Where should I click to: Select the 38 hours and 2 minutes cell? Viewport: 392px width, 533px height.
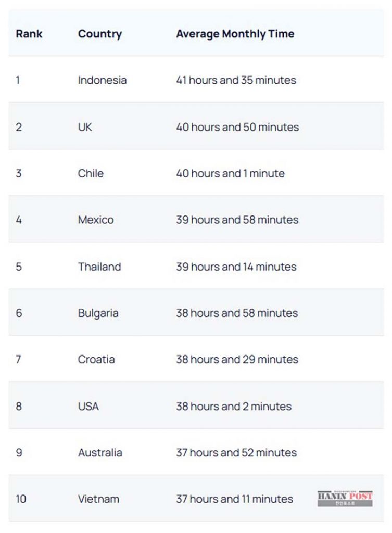234,406
